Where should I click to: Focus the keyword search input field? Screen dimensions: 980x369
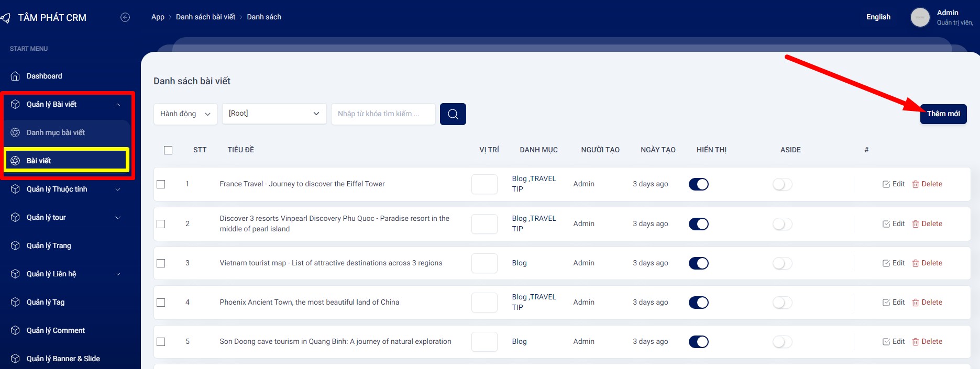(x=383, y=114)
